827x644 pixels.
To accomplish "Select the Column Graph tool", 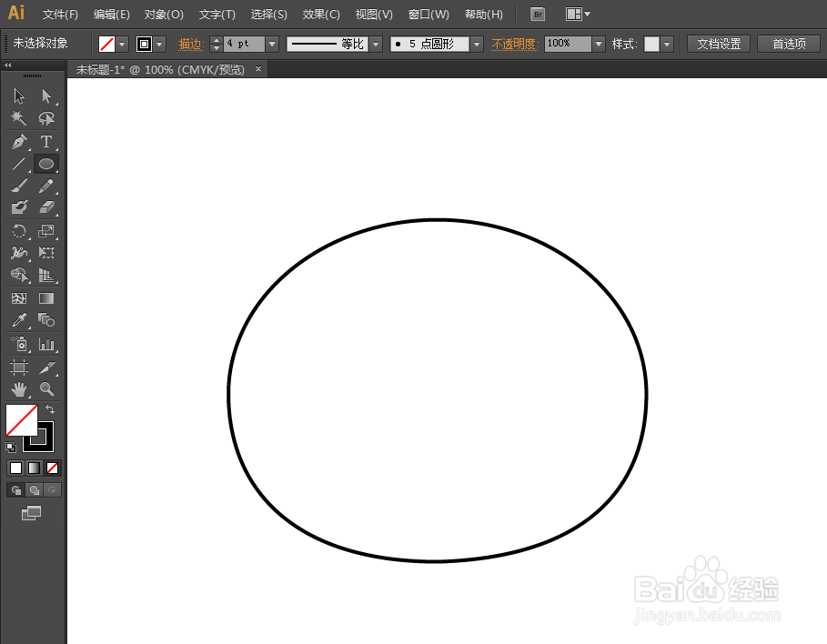I will [x=46, y=345].
